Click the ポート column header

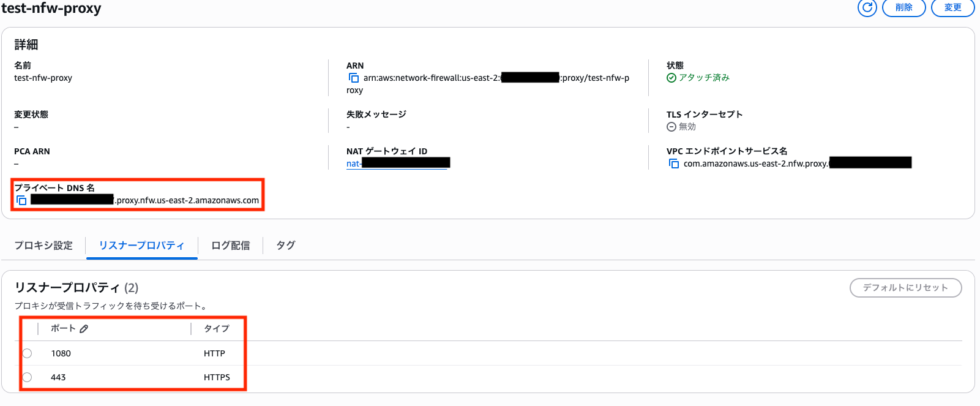click(x=63, y=329)
